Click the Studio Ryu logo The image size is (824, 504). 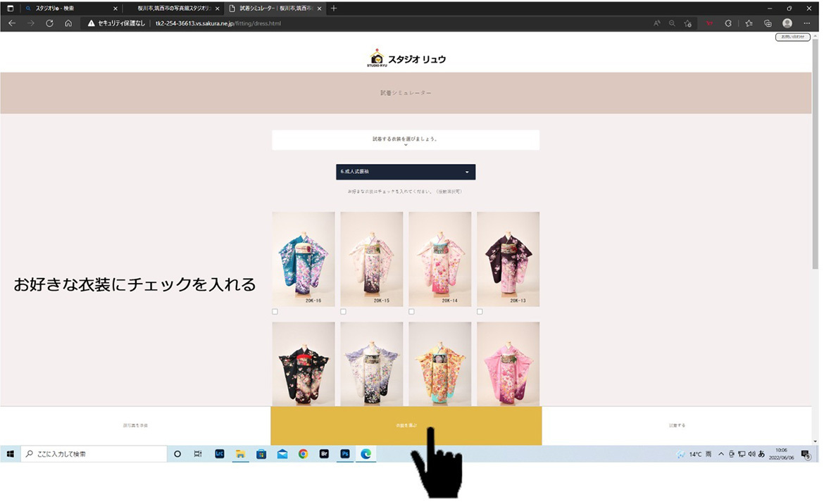(406, 58)
